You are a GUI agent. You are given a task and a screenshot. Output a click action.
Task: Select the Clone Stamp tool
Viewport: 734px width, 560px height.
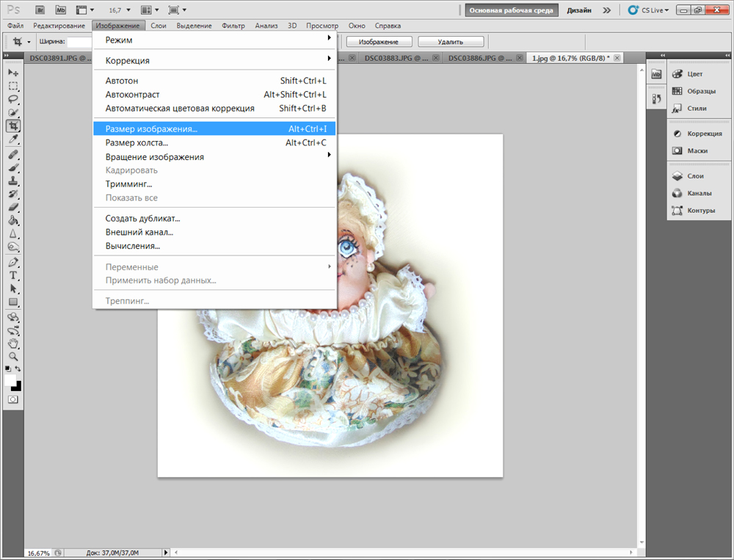coord(13,181)
